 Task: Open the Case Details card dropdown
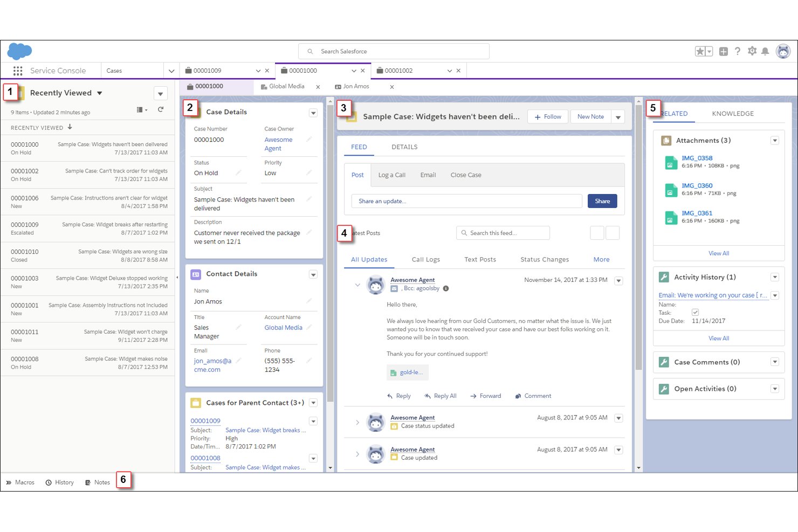313,113
